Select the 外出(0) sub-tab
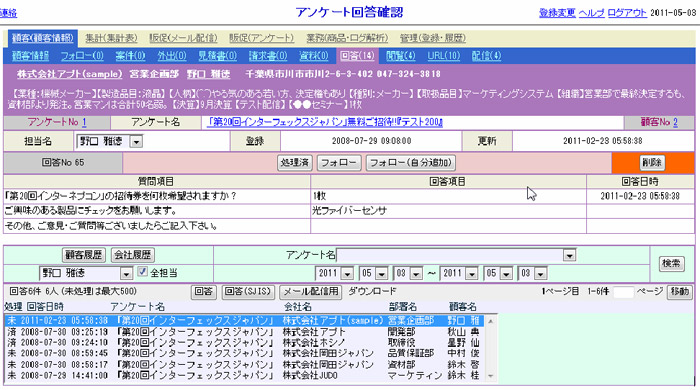Image resolution: width=700 pixels, height=390 pixels. click(172, 56)
